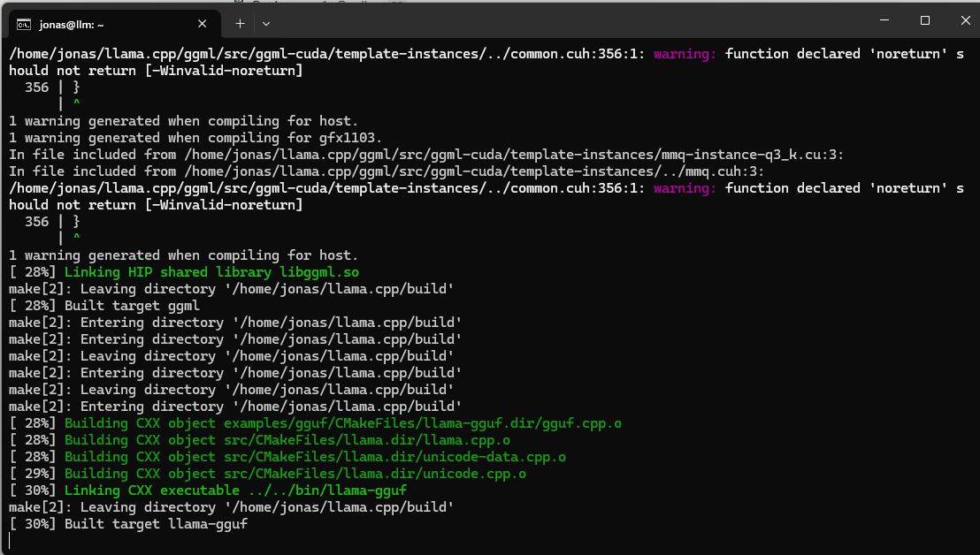Screen dimensions: 980x555
Task: Click the 'Building CXX object ... gguf.cpp.o' line
Action: click(316, 423)
